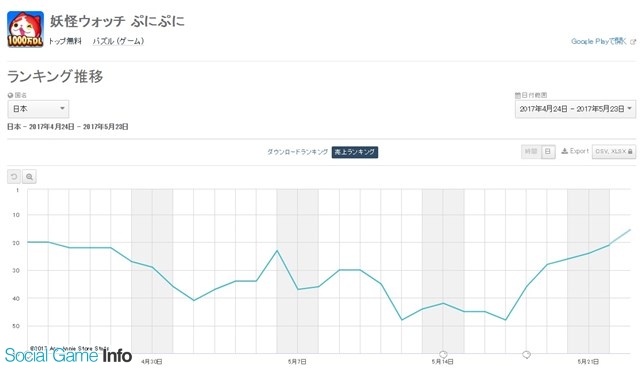Image resolution: width=640 pixels, height=368 pixels.
Task: Click the Yo-kai Watch Punipuni app icon
Action: pos(25,29)
